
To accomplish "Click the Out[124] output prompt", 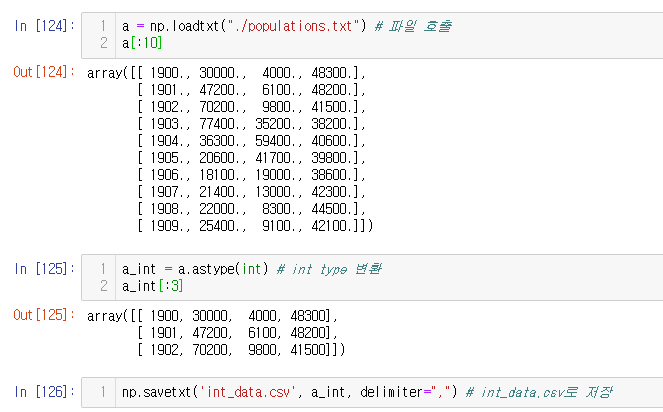I will (x=44, y=72).
